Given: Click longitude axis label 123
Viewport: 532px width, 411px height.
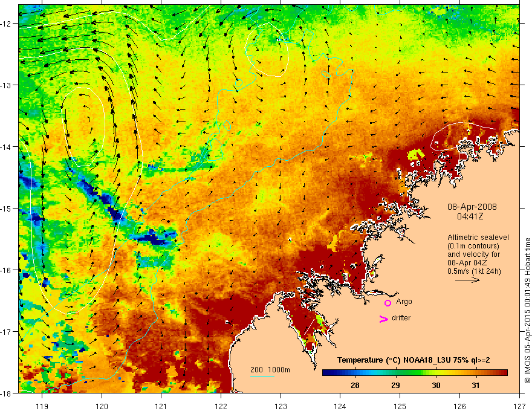Looking at the screenshot, I should [x=281, y=406].
